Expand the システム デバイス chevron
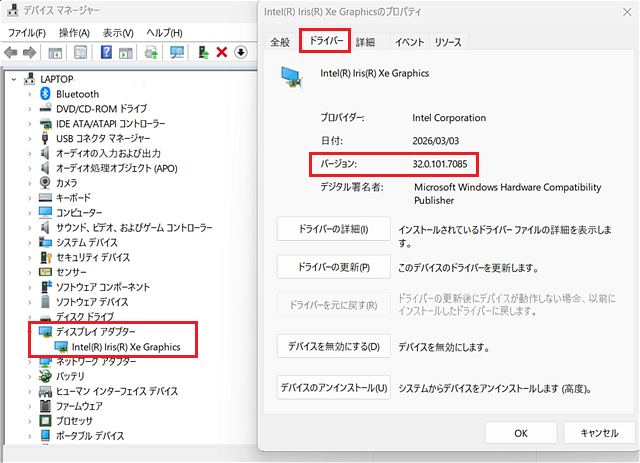 (x=30, y=243)
